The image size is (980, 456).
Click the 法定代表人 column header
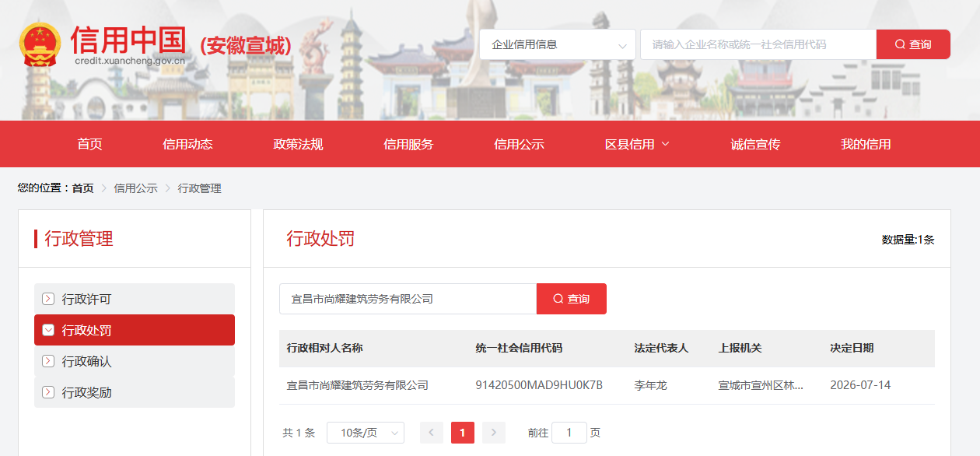tap(661, 348)
